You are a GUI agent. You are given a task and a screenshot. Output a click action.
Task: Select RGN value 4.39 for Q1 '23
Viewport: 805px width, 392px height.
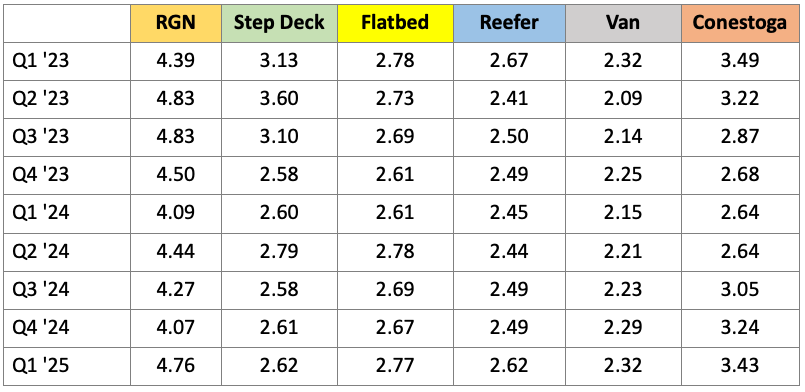(x=176, y=61)
